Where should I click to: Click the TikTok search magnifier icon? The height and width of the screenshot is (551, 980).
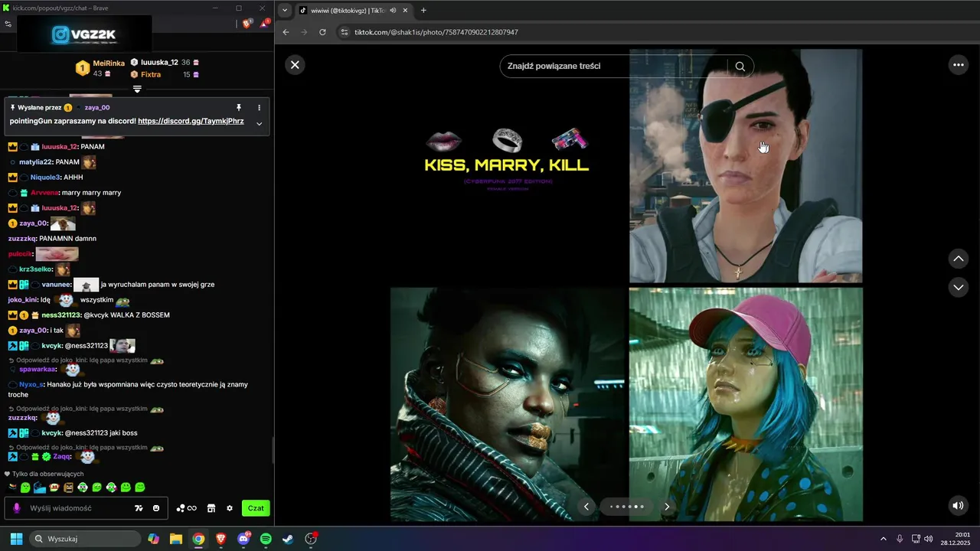(x=740, y=66)
